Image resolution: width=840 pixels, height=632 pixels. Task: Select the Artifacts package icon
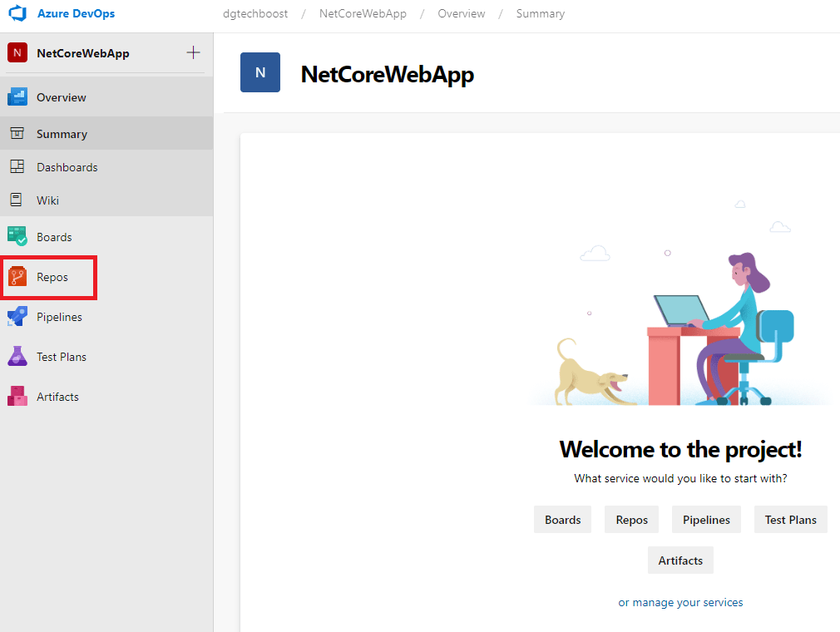tap(17, 397)
